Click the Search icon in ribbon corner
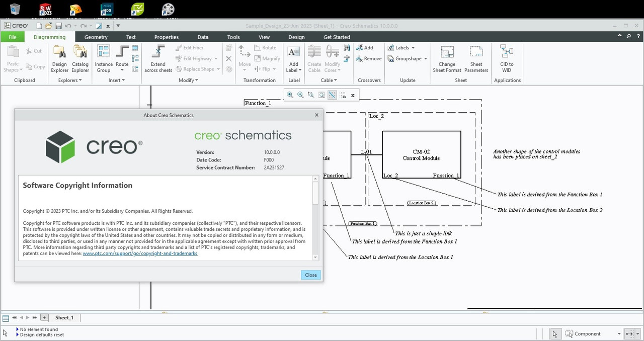The image size is (644, 341). pyautogui.click(x=629, y=36)
